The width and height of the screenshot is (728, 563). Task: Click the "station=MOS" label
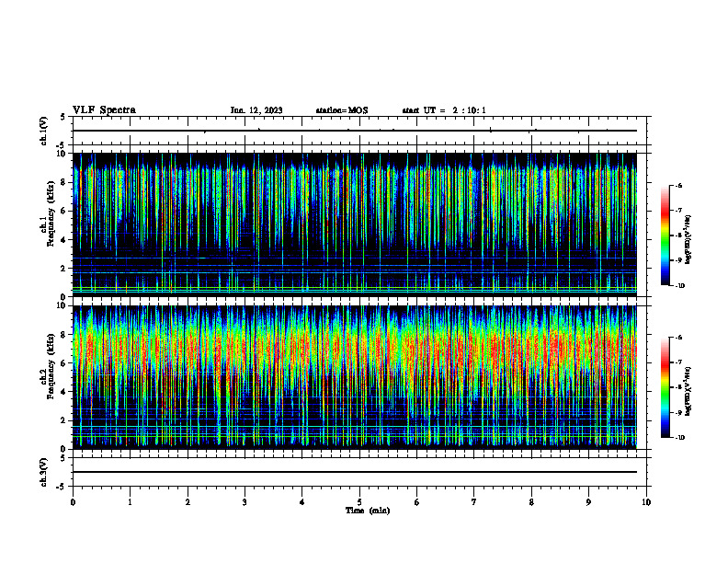[342, 110]
